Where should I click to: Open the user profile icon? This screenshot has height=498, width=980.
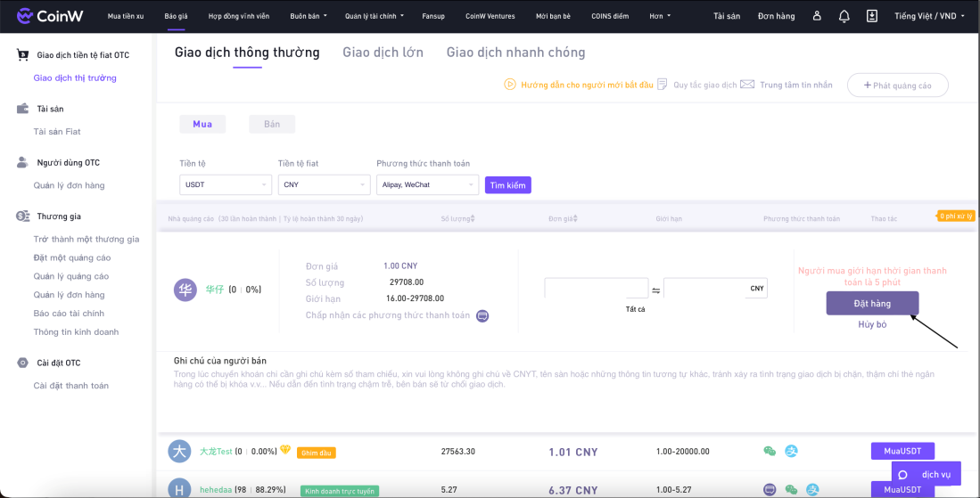click(817, 16)
